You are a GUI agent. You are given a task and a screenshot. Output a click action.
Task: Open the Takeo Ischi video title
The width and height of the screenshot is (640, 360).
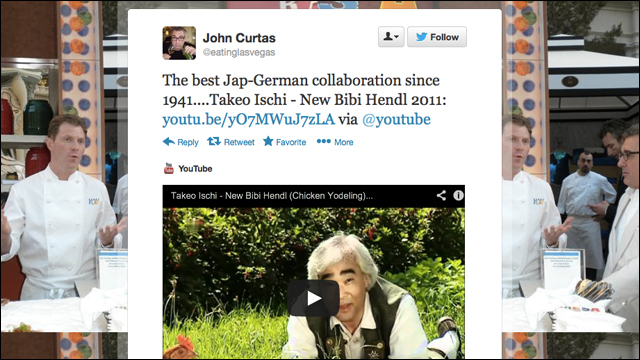(x=272, y=196)
